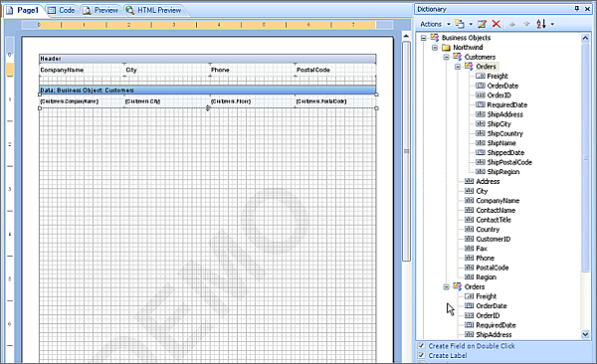The image size is (597, 364).
Task: Close the Dictionary panel
Action: (587, 8)
